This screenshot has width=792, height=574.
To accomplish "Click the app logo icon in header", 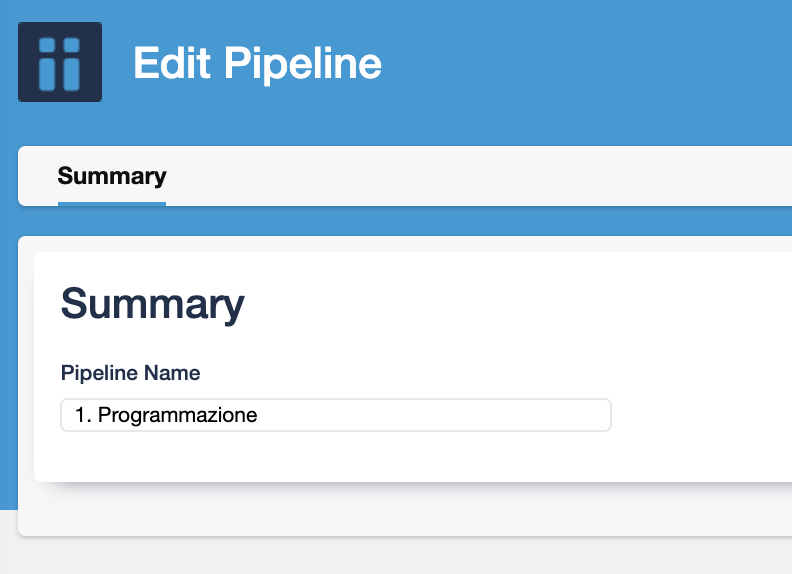I will point(60,62).
